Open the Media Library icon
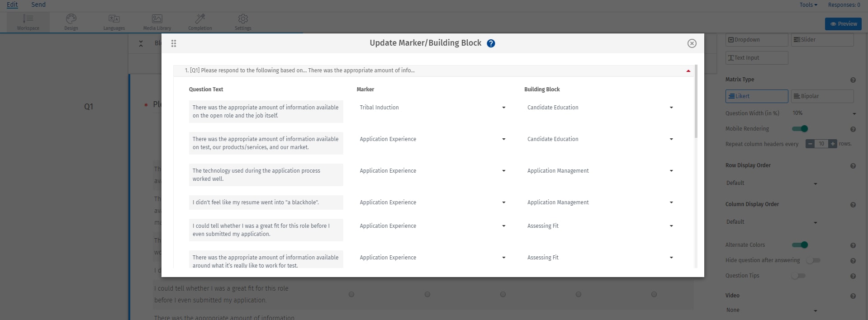The image size is (868, 320). 157,19
